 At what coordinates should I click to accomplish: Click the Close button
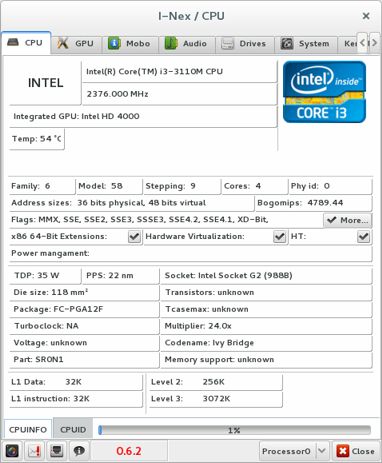click(x=356, y=451)
